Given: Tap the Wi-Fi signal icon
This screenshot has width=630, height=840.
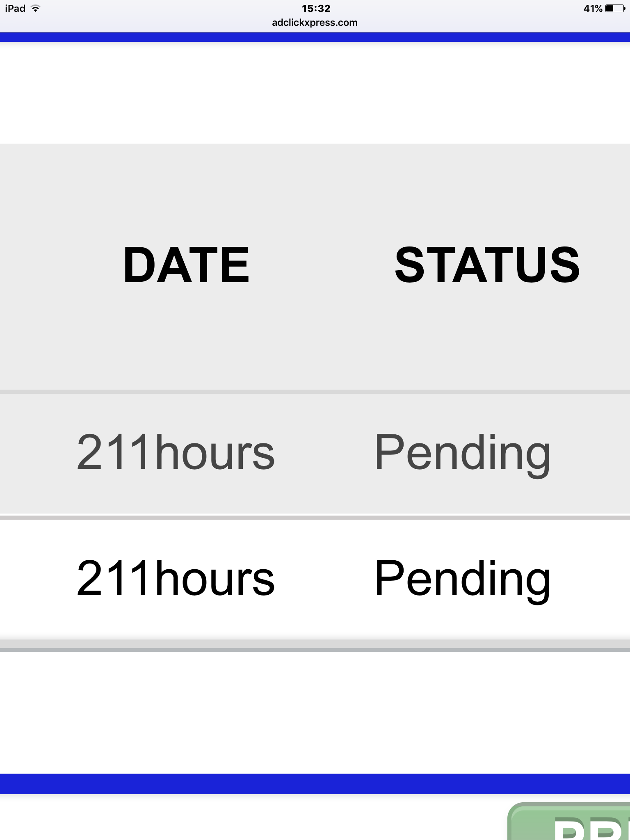Looking at the screenshot, I should tap(36, 9).
